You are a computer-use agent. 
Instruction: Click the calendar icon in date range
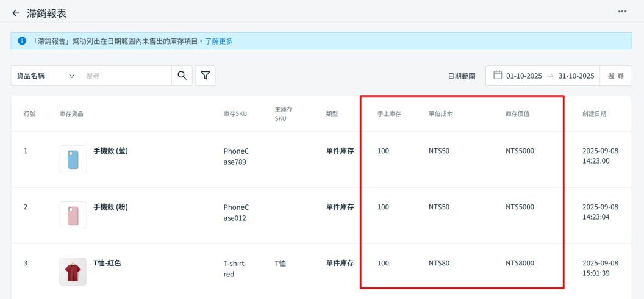tap(498, 76)
